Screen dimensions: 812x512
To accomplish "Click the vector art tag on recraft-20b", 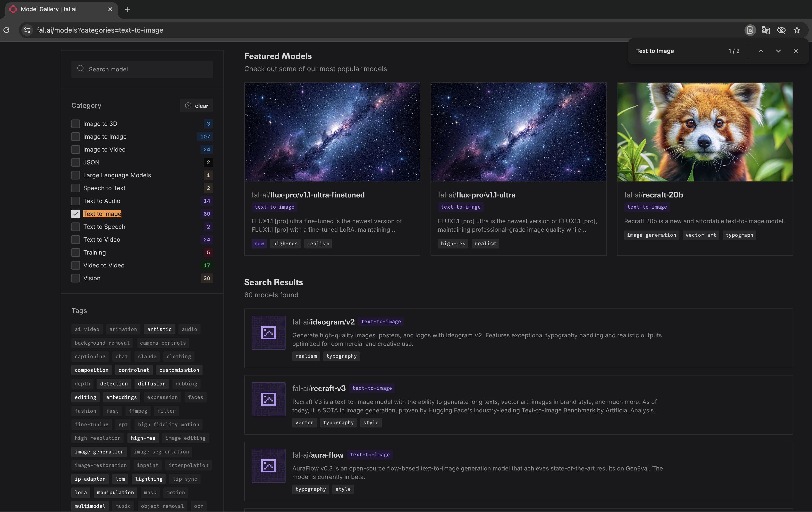I will point(700,235).
